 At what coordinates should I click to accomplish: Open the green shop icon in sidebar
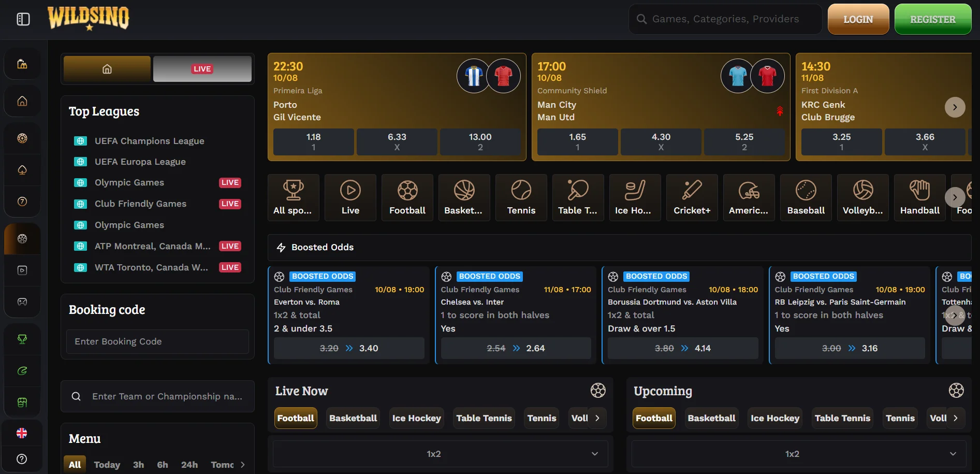coord(22,403)
